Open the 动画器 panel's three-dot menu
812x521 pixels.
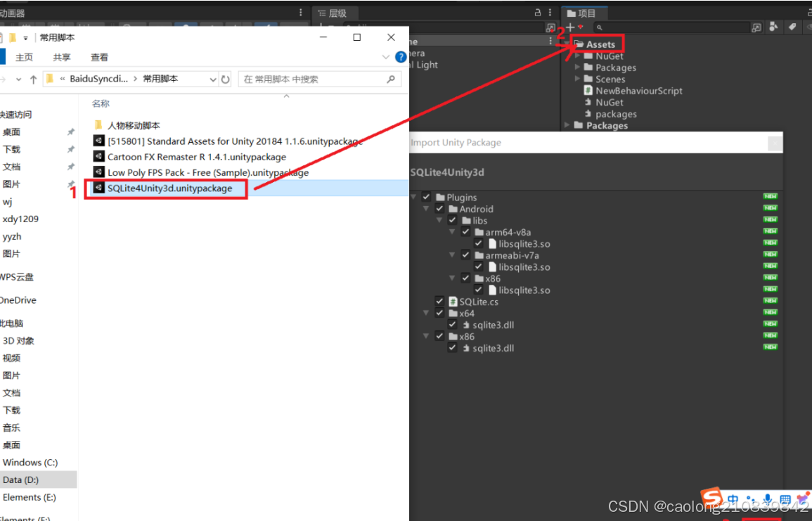pos(301,13)
